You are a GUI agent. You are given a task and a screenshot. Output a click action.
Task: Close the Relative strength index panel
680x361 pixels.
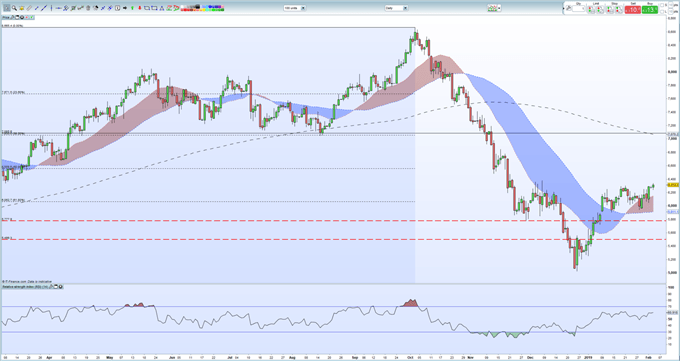click(x=60, y=287)
